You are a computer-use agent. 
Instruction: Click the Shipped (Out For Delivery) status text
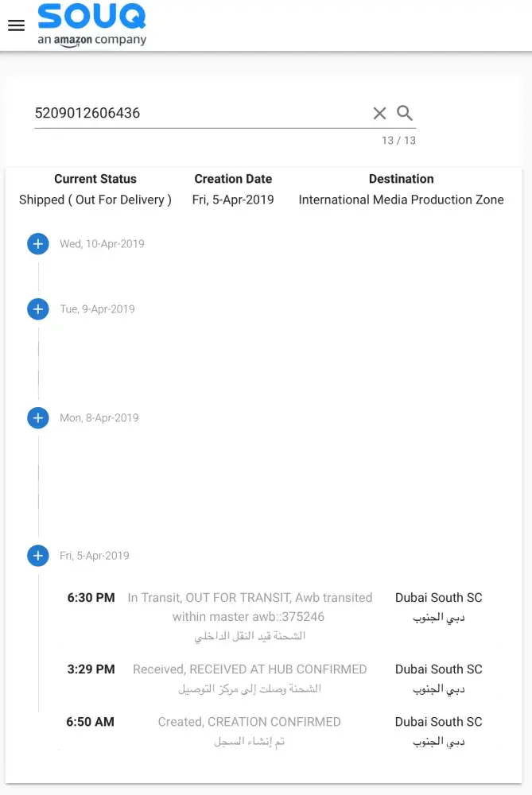click(x=95, y=200)
